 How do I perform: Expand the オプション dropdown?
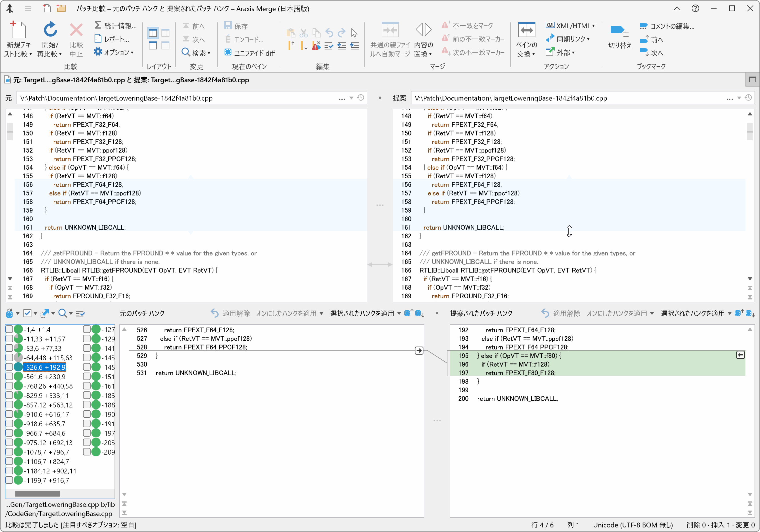pos(132,53)
